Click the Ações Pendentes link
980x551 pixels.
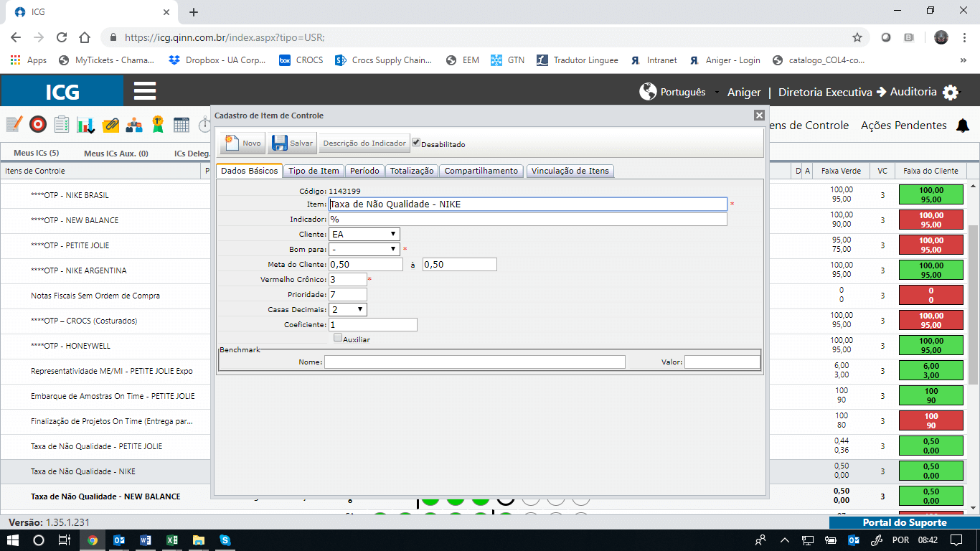click(904, 126)
